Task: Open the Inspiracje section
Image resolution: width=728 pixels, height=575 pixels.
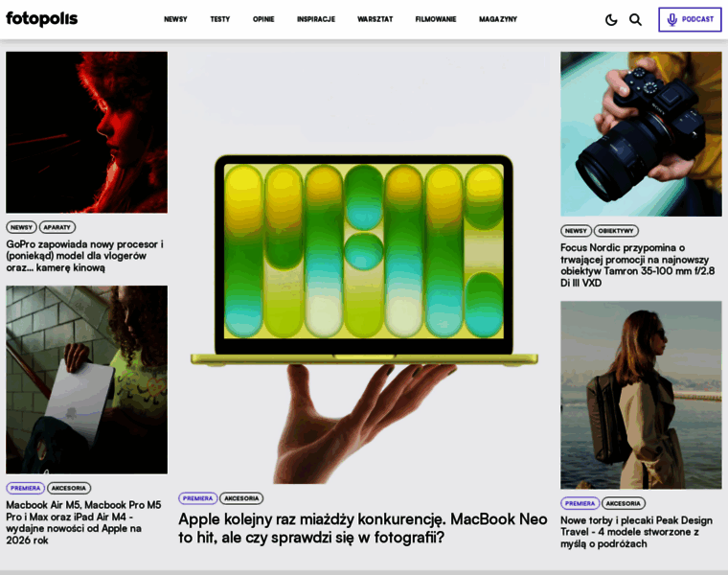Action: click(316, 19)
